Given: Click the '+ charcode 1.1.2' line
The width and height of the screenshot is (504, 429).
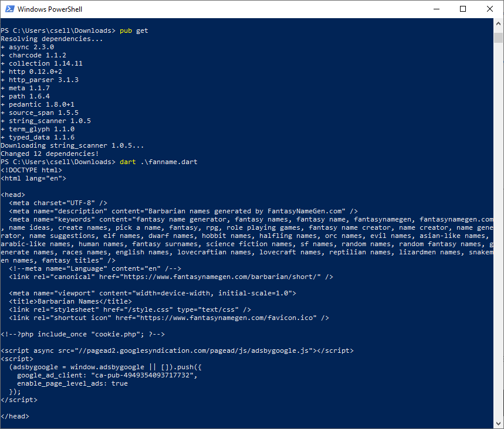Looking at the screenshot, I should [x=33, y=55].
